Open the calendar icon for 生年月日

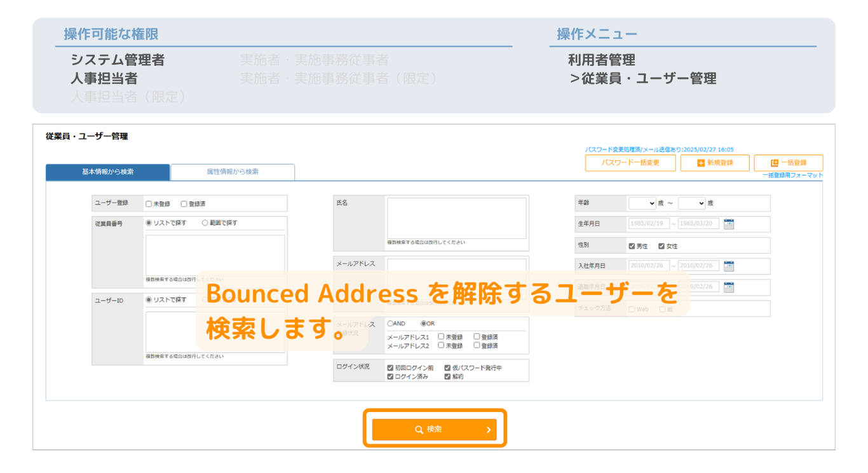(729, 224)
